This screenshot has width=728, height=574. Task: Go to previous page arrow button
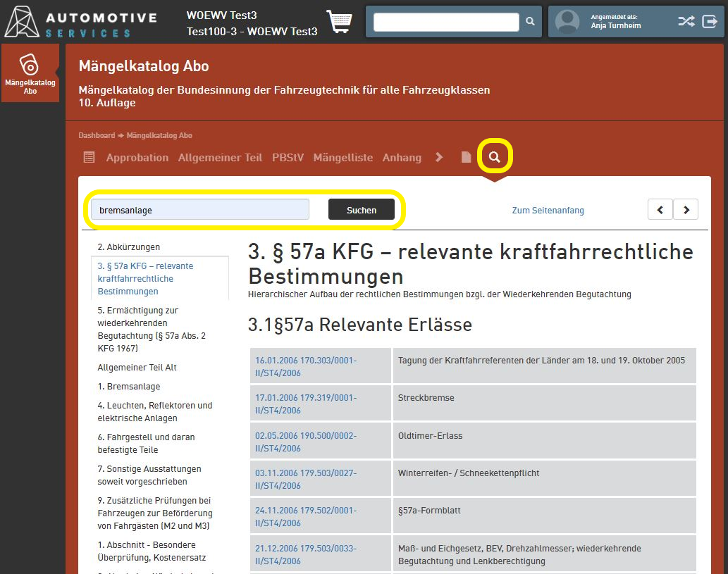[x=660, y=210]
